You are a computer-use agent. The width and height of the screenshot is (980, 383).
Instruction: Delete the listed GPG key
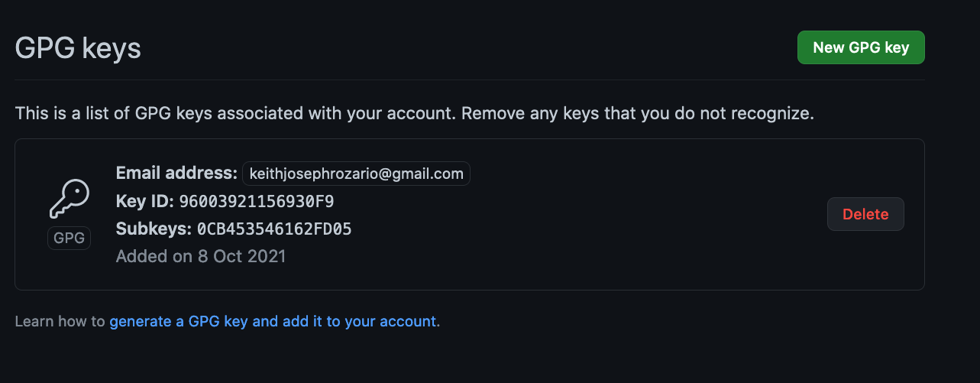pyautogui.click(x=865, y=214)
